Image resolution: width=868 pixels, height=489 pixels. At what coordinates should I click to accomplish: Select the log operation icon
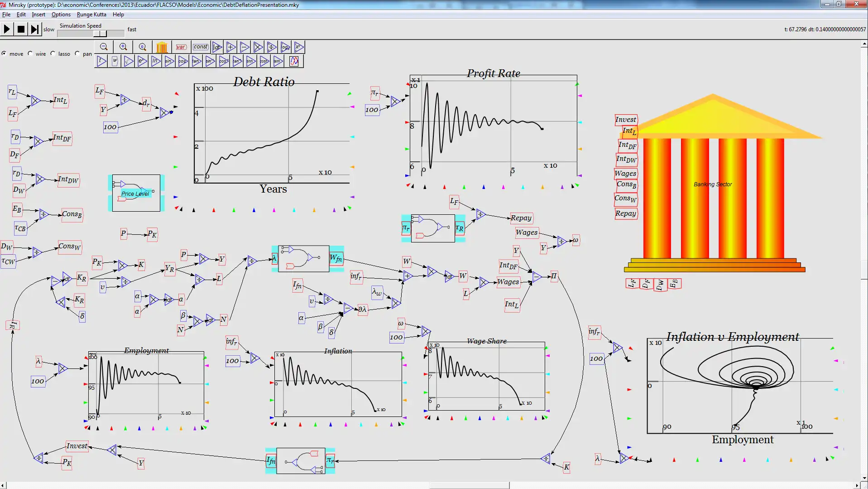click(284, 47)
